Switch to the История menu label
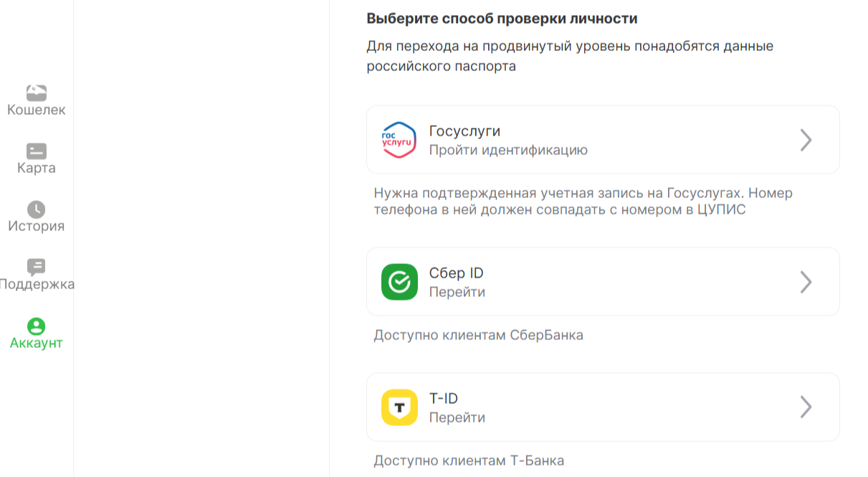868x477 pixels. (x=36, y=227)
